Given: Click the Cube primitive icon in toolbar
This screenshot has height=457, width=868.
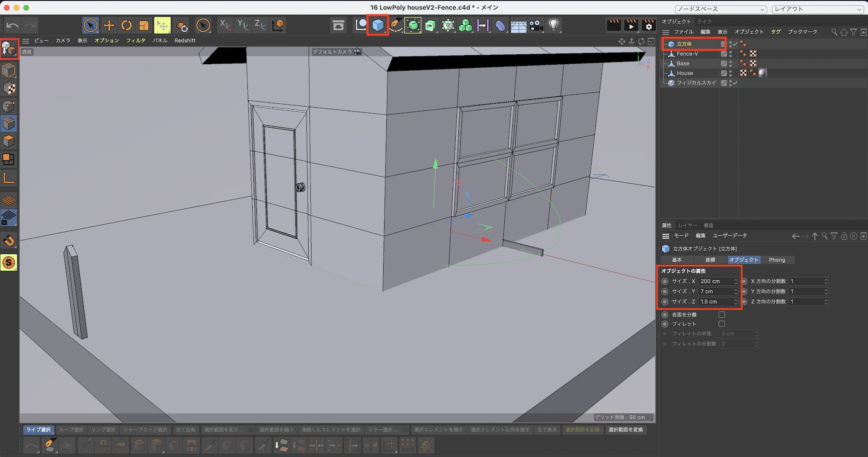Looking at the screenshot, I should 378,25.
